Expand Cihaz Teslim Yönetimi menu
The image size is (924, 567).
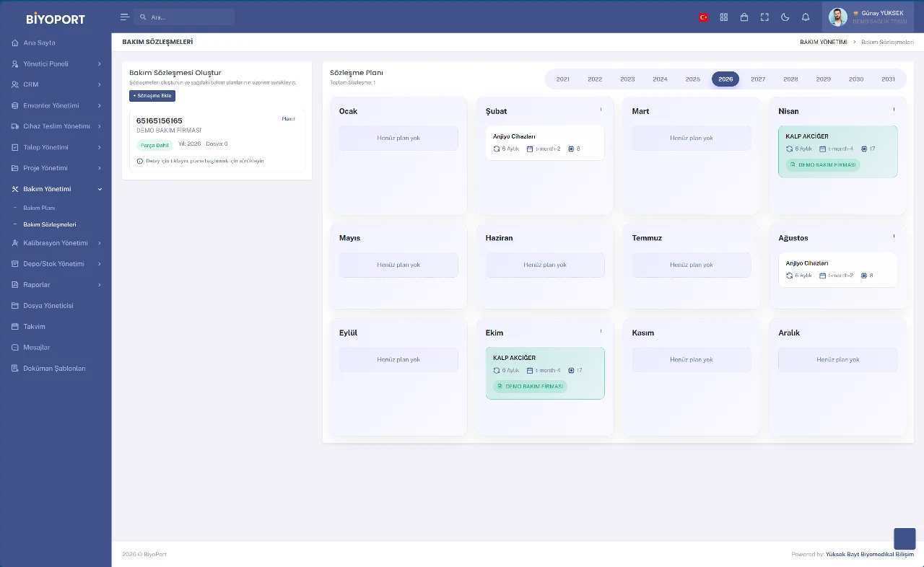point(56,126)
